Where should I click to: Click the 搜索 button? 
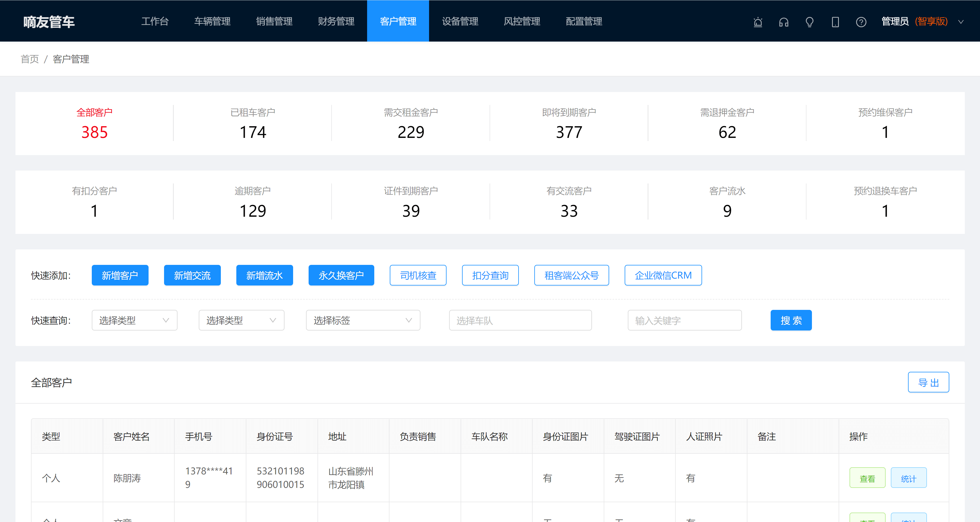791,320
